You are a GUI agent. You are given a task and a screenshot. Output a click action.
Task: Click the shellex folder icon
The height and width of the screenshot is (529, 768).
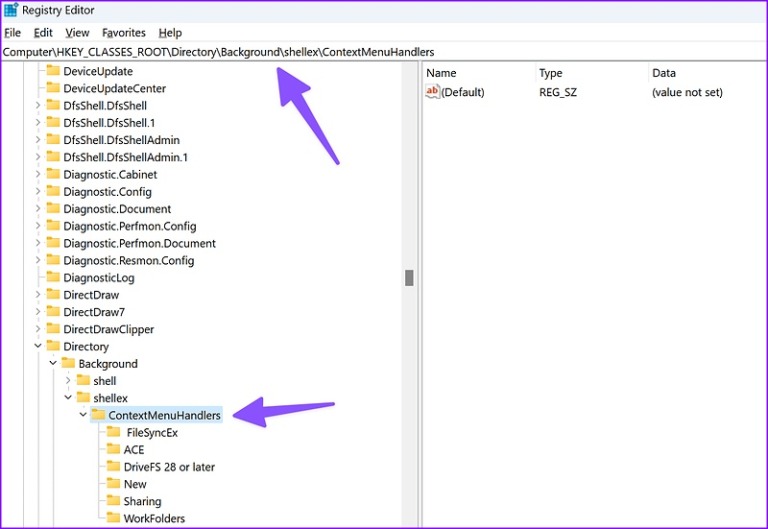[83, 397]
